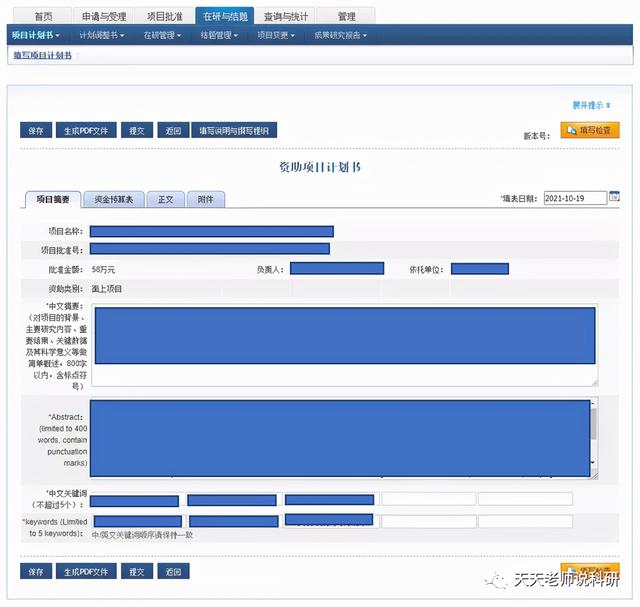Open the 在研管理 dropdown menu
Viewport: 640px width, 607px height.
point(162,35)
